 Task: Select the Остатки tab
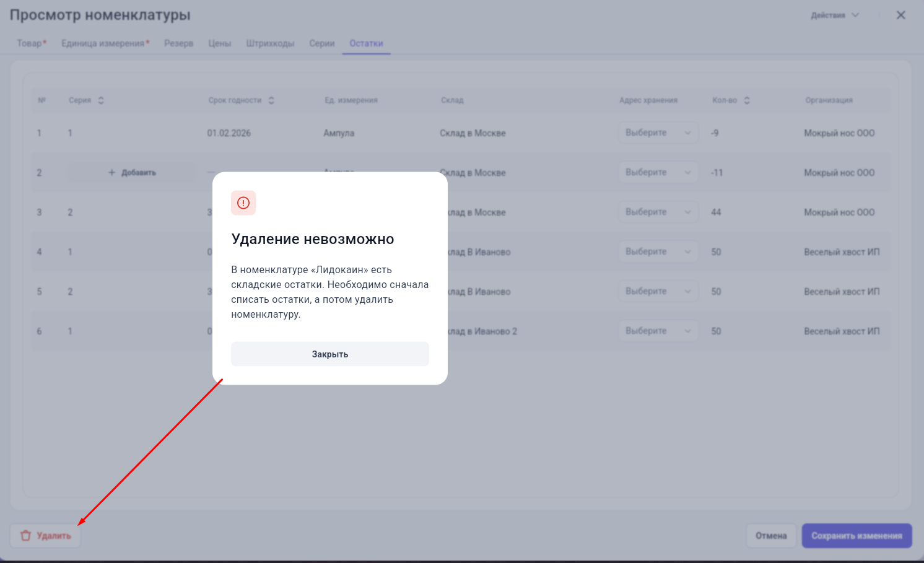point(366,43)
